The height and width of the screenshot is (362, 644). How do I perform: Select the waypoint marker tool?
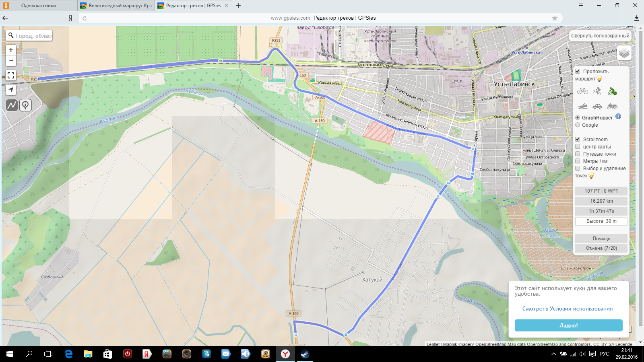25,105
